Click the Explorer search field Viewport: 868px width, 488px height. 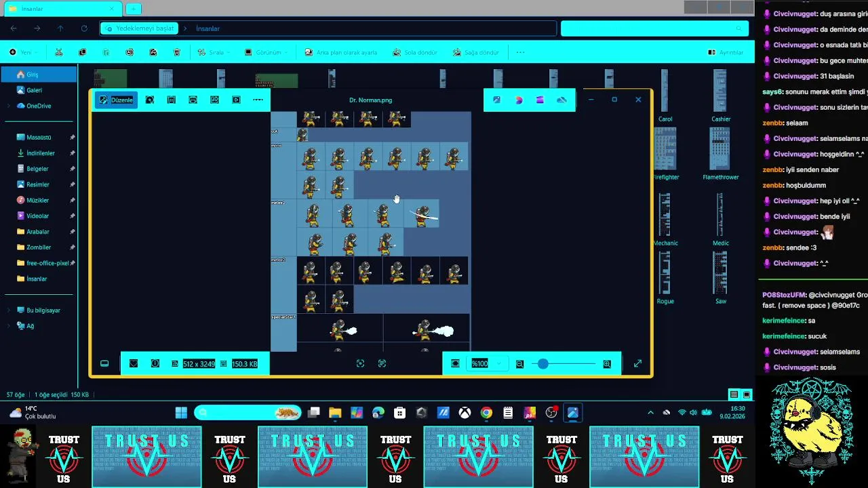(654, 28)
